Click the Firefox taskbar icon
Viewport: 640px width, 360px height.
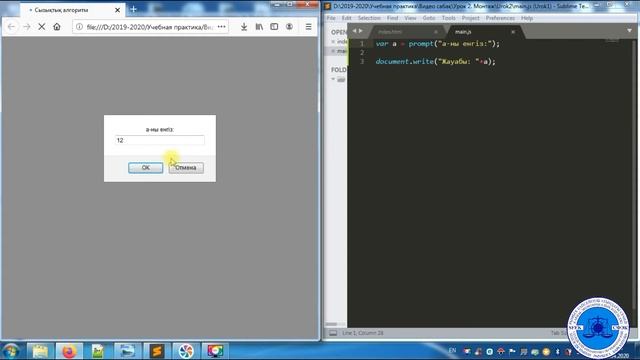(x=69, y=351)
